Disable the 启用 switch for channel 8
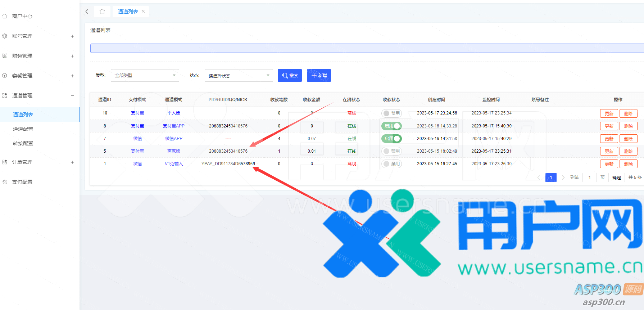 coord(391,126)
